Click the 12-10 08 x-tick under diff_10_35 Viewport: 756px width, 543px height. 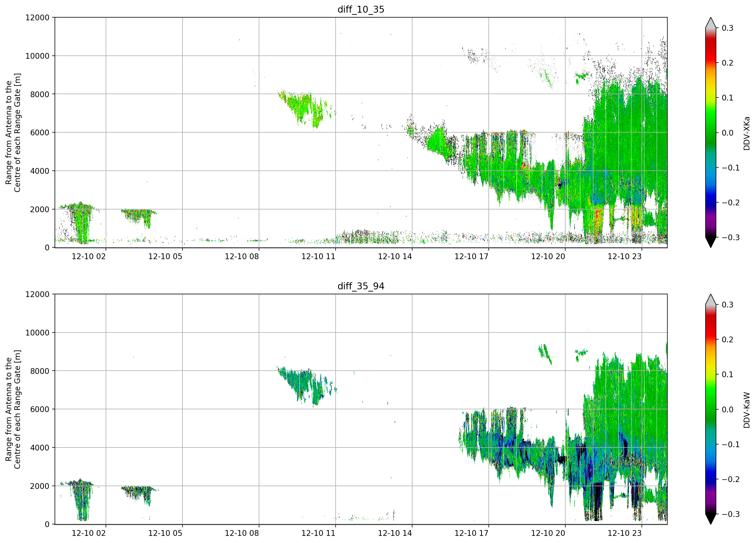(x=242, y=256)
